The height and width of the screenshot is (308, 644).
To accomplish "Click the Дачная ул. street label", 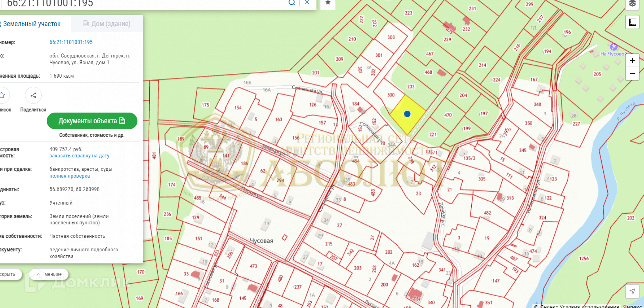I will coord(442,213).
